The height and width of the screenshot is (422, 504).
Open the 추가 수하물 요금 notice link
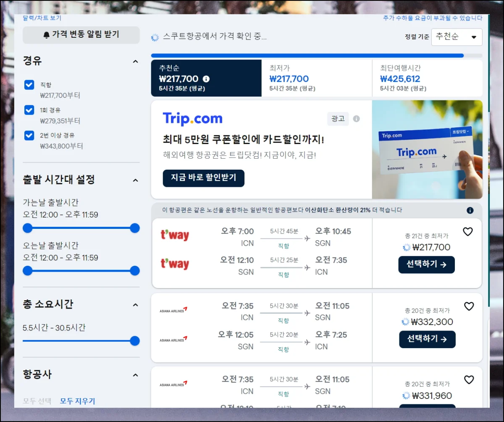433,18
